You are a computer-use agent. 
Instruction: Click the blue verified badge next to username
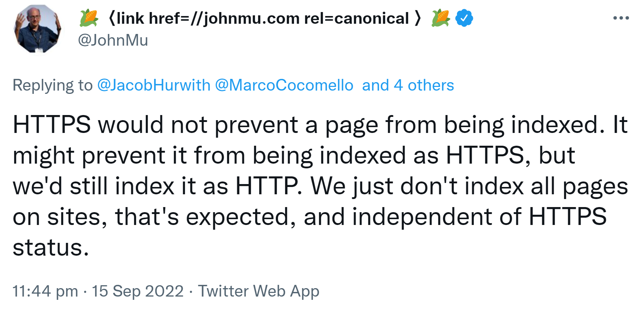click(463, 18)
